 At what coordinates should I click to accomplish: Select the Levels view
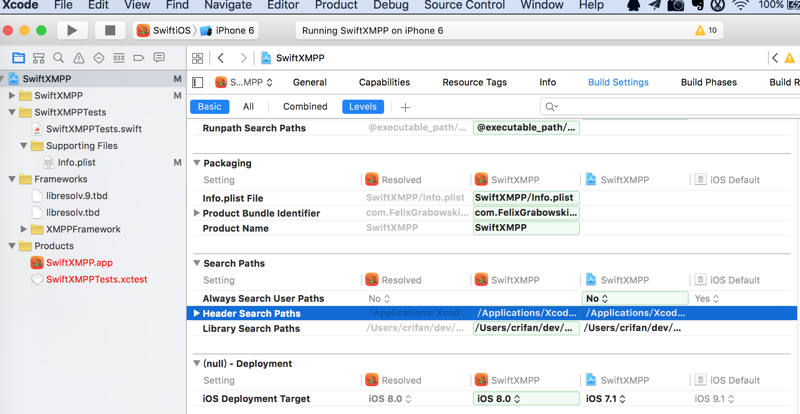click(x=363, y=107)
